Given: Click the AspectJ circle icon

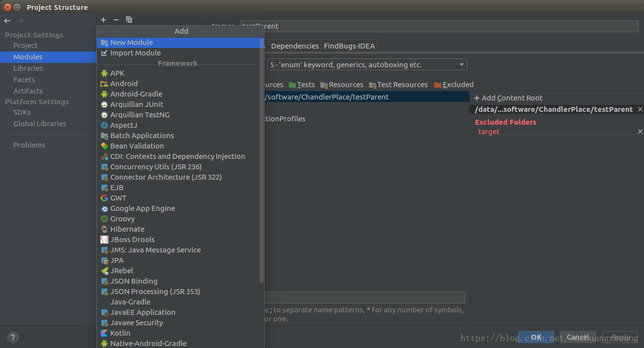Looking at the screenshot, I should coord(104,125).
